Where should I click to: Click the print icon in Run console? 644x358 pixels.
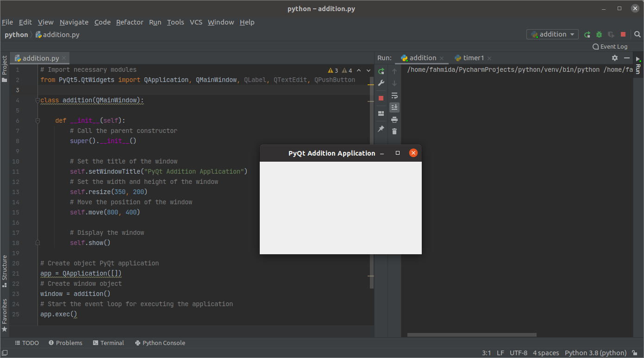(394, 119)
